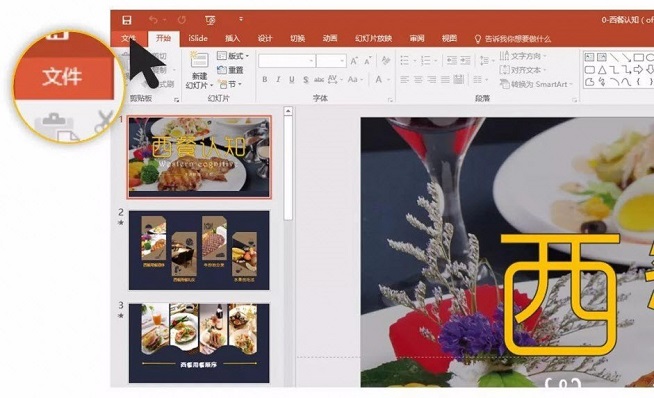Image resolution: width=654 pixels, height=398 pixels.
Task: Open the font size combo box
Action: click(x=331, y=61)
